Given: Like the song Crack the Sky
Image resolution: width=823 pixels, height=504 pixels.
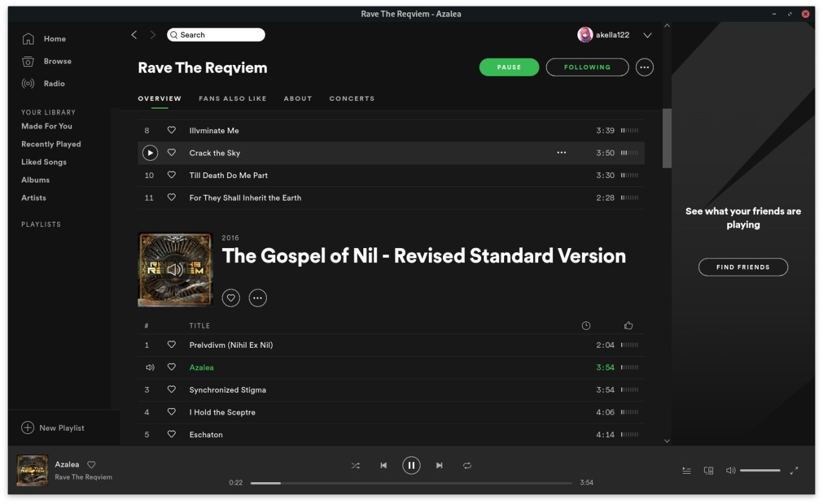Looking at the screenshot, I should pos(172,152).
